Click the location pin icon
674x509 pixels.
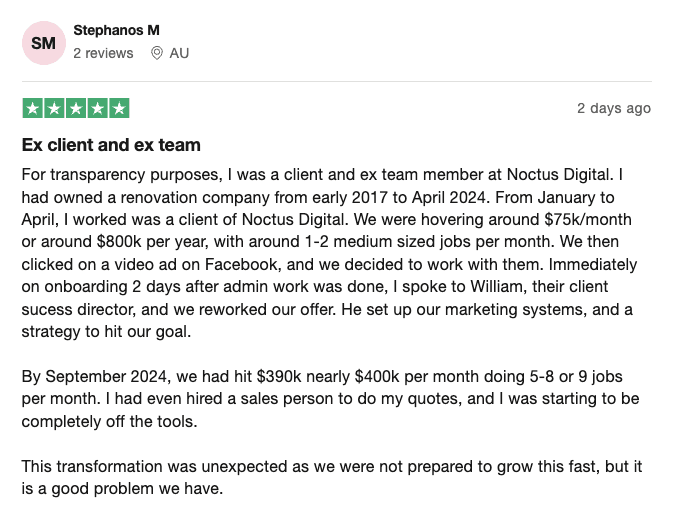(157, 53)
